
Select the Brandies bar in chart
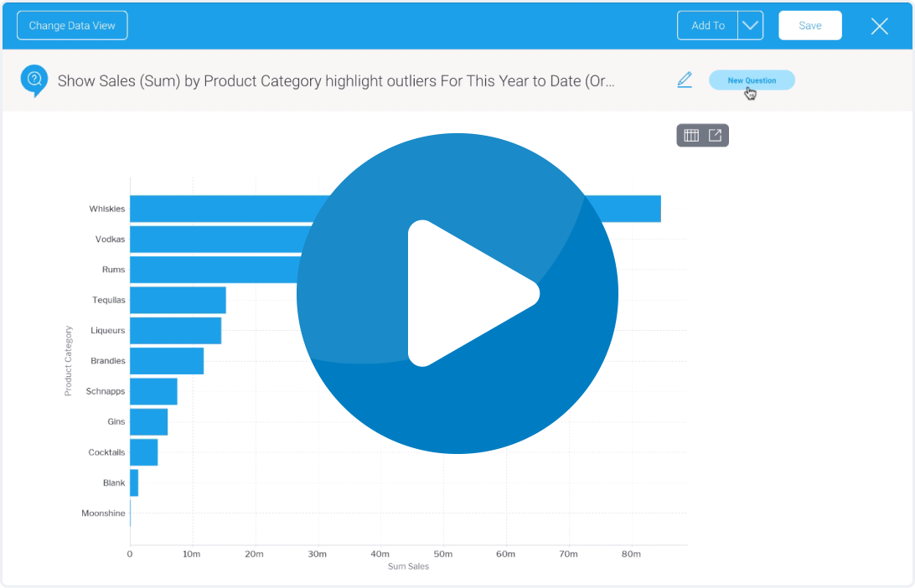coord(167,360)
